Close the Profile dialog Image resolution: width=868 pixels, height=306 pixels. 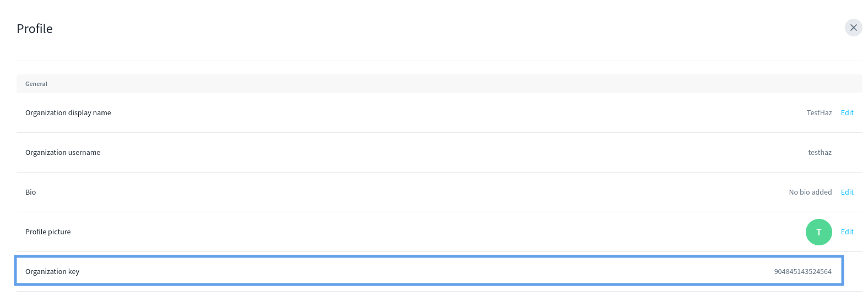[x=853, y=28]
